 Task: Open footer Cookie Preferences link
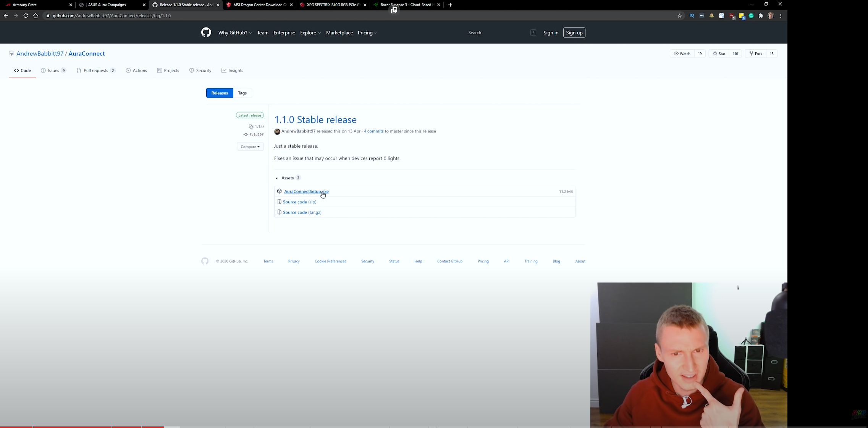coord(330,262)
